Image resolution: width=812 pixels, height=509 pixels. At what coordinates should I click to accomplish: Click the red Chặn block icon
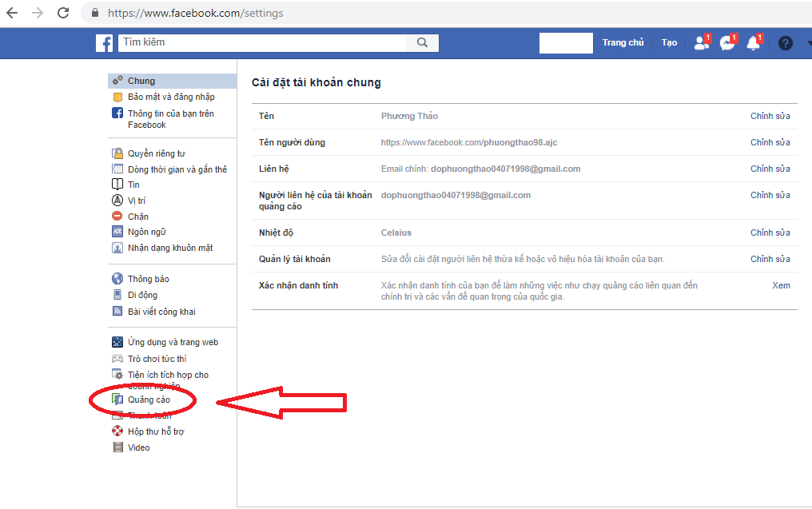pyautogui.click(x=117, y=216)
